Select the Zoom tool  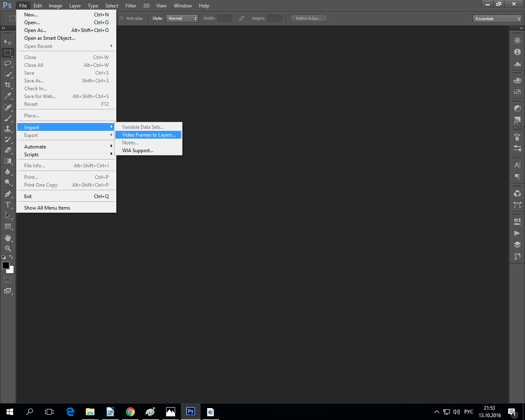click(x=8, y=249)
